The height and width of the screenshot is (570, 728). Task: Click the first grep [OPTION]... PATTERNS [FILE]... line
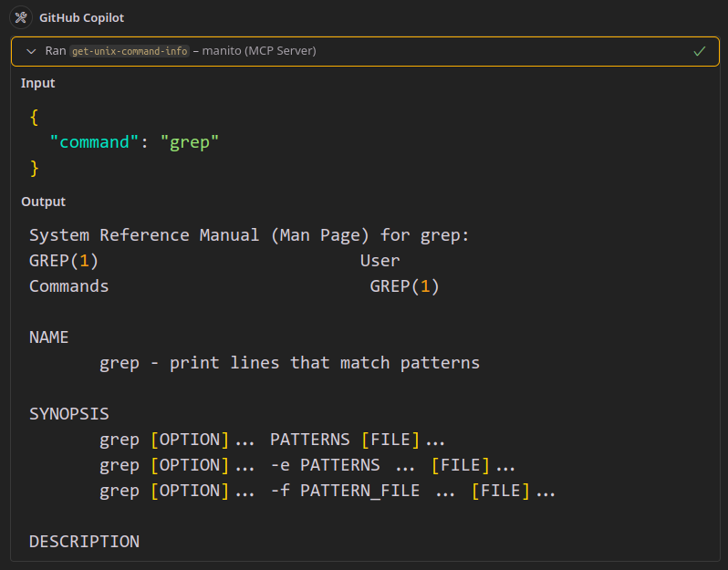coord(272,440)
